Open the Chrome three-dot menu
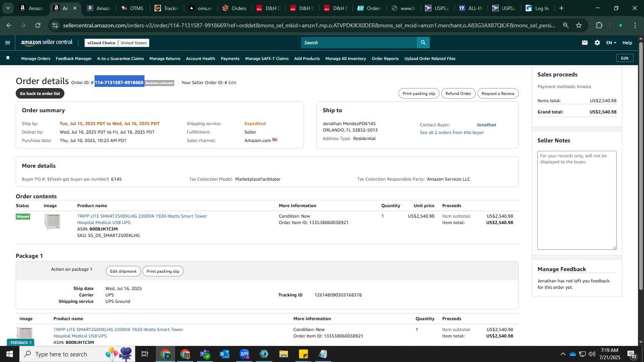The height and width of the screenshot is (362, 644). pos(635,25)
